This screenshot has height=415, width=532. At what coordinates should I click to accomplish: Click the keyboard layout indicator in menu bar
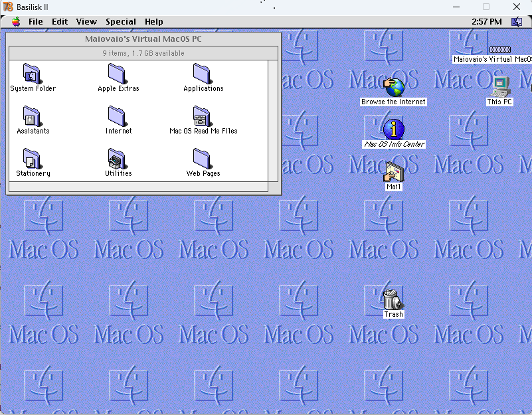coord(517,21)
